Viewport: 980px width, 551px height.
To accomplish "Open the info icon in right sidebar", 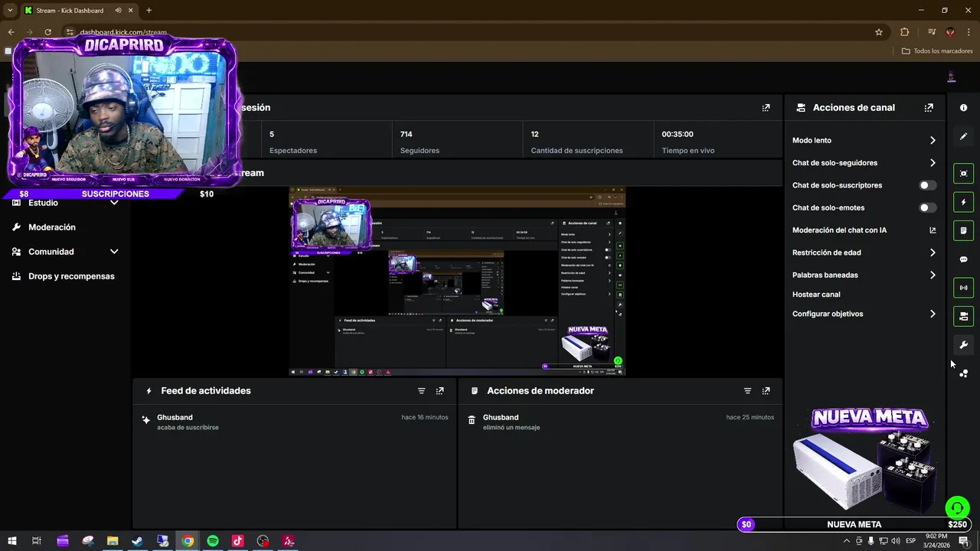I will coord(963,108).
